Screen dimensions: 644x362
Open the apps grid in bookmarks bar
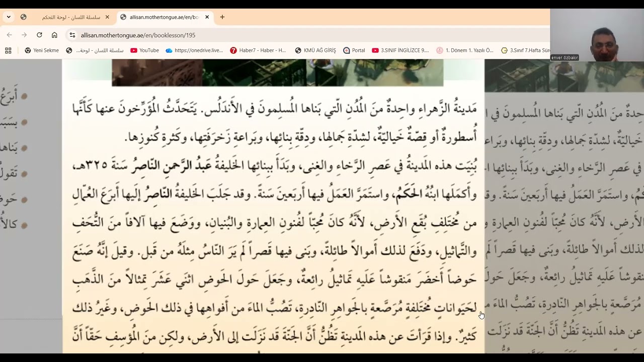coord(8,50)
